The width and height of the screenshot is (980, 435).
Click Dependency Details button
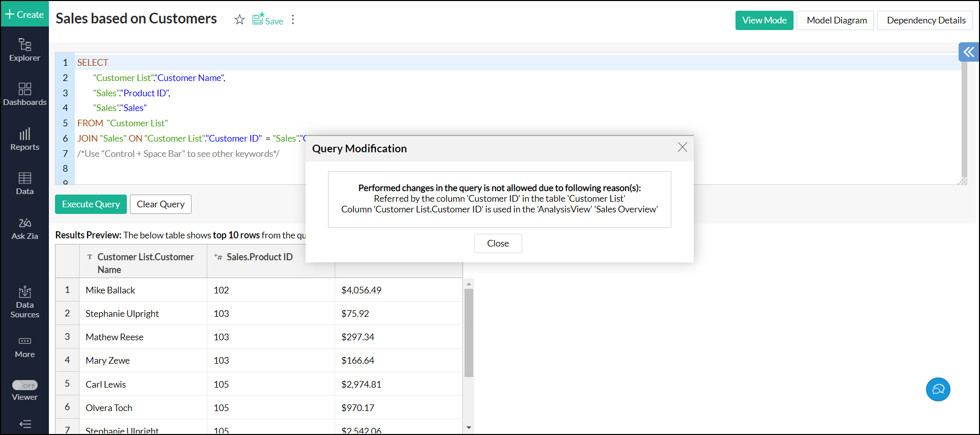point(925,20)
